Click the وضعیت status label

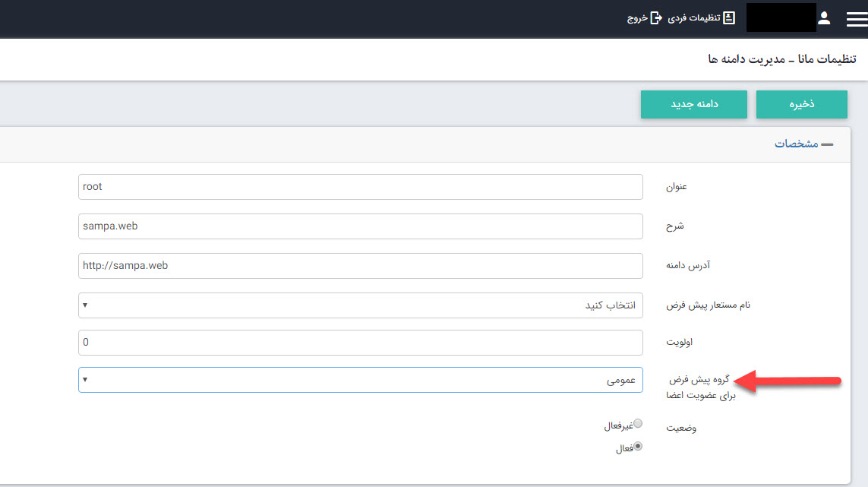[x=681, y=428]
